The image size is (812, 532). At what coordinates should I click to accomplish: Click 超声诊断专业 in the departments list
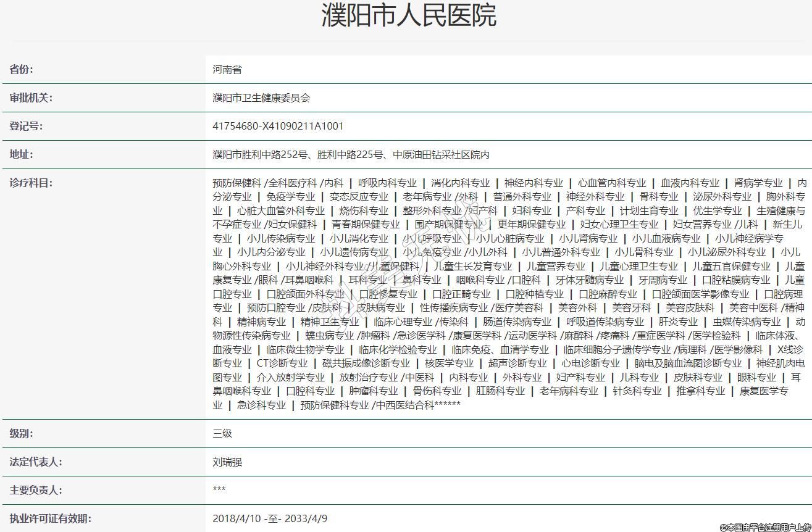point(517,363)
